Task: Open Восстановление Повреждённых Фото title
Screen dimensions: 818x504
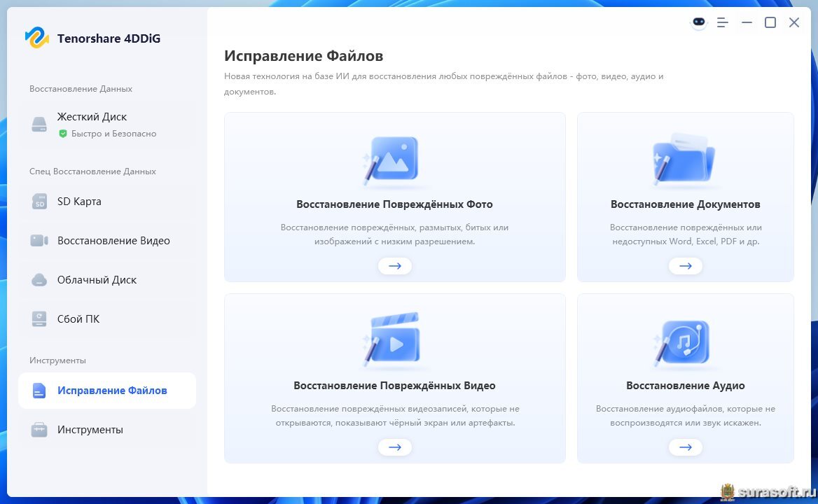Action: coord(394,204)
